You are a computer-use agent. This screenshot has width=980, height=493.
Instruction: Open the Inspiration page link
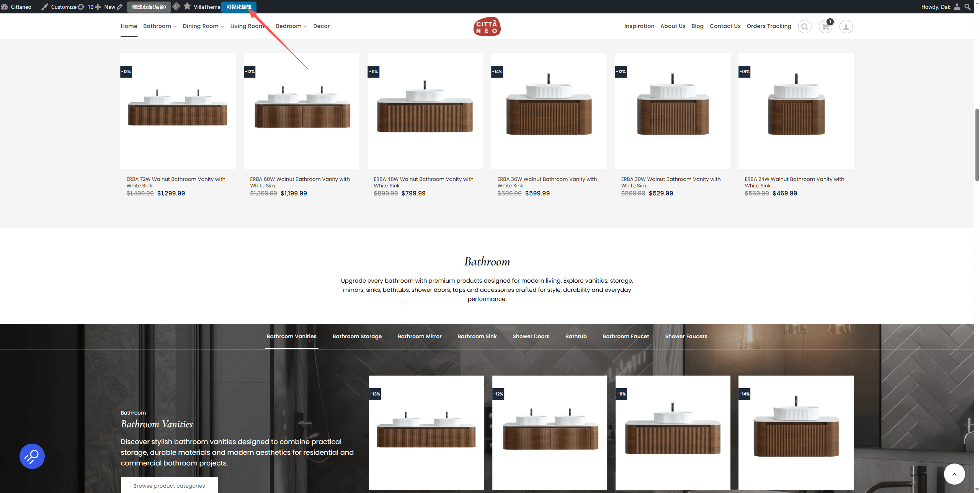(x=639, y=26)
